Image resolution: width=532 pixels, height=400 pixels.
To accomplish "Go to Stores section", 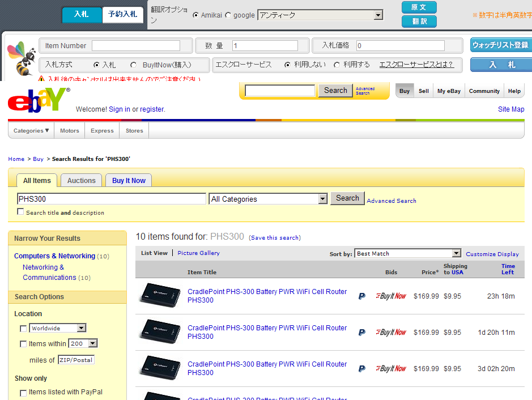I will 134,131.
